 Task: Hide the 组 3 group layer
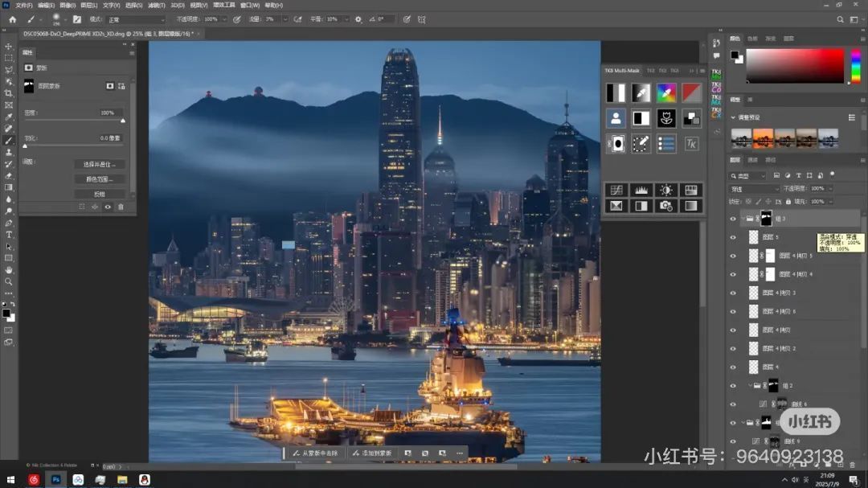point(732,219)
